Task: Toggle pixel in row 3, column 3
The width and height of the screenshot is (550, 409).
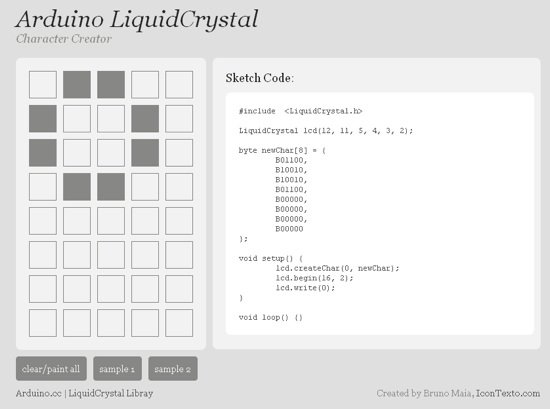Action: pyautogui.click(x=111, y=153)
